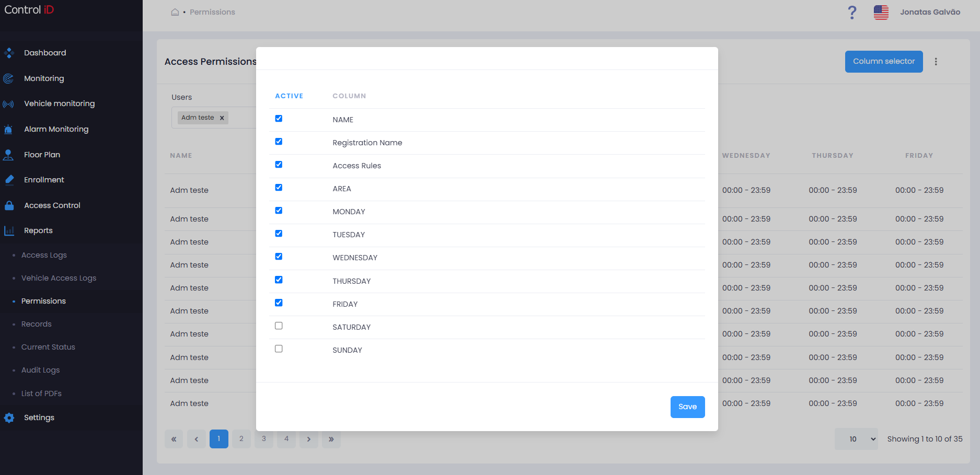The height and width of the screenshot is (475, 980).
Task: Click the Floor Plan pin icon
Action: (8, 155)
